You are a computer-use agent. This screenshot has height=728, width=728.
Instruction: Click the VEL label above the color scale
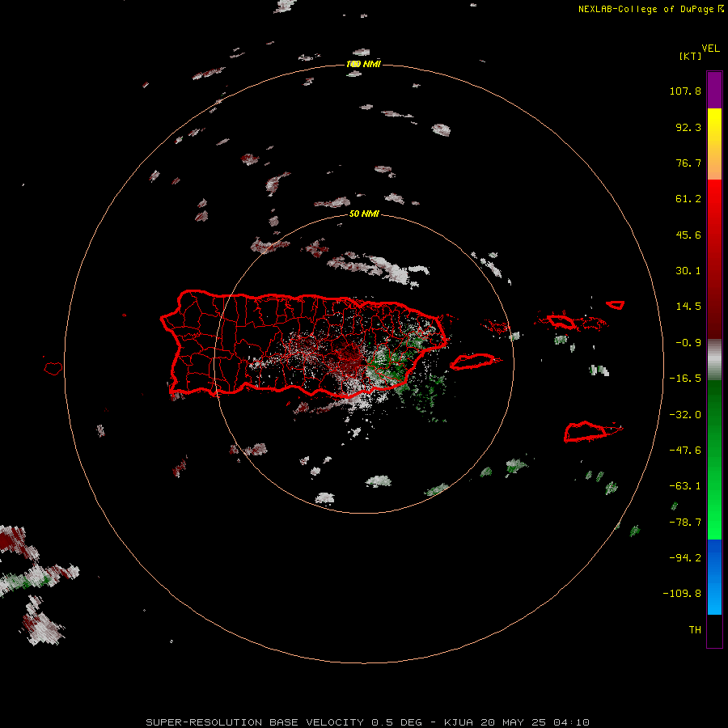coord(710,49)
